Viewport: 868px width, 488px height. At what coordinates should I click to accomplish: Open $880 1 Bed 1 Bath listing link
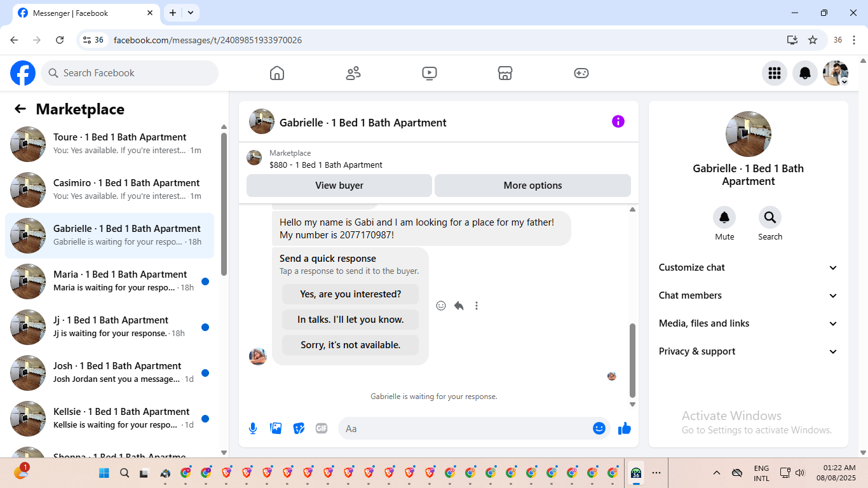tap(326, 165)
